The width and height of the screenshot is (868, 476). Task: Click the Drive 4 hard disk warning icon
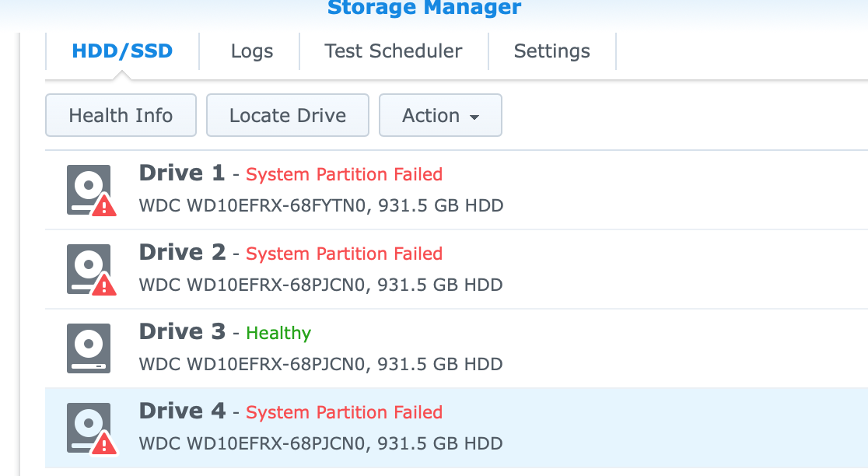[89, 428]
